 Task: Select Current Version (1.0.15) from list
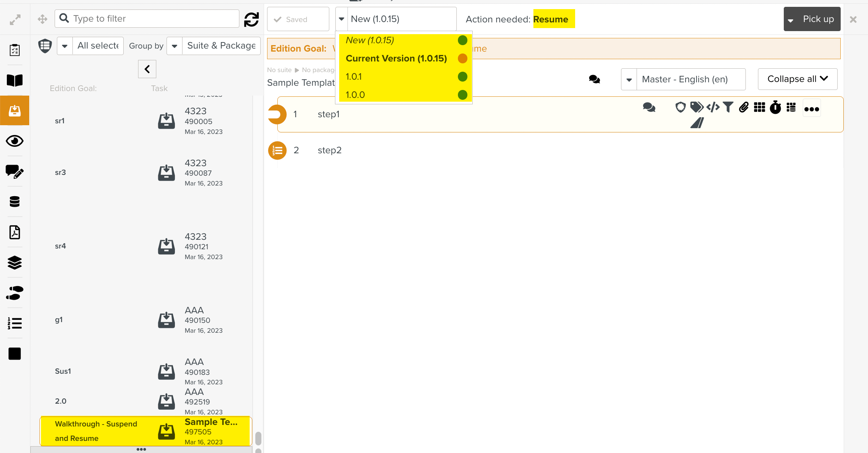(396, 58)
